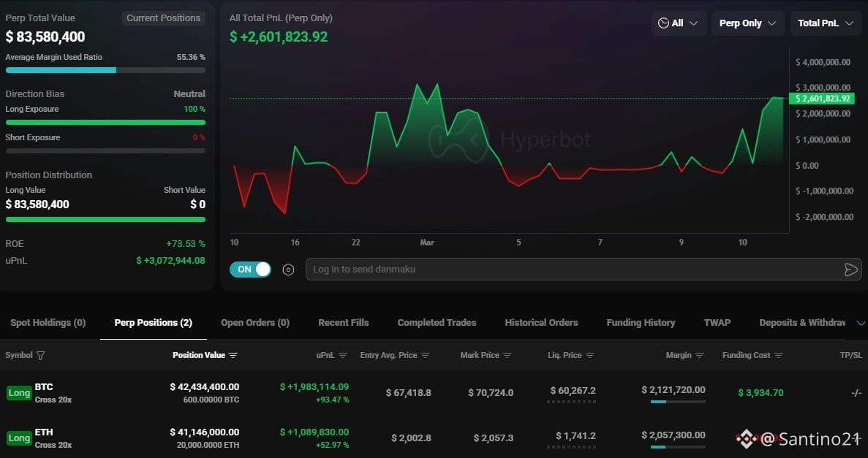Open Deposits & Withdrawals tab
Viewport: 868px width, 458px height.
coord(802,322)
